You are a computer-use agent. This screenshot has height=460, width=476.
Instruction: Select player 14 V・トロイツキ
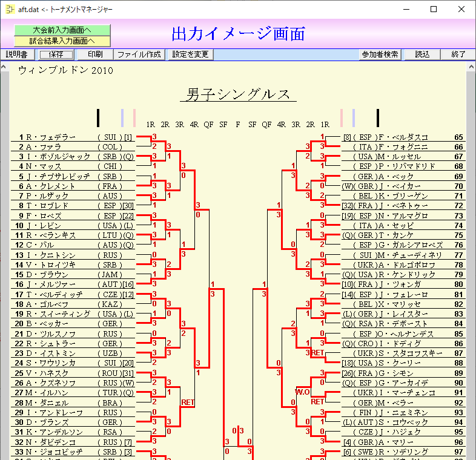coord(73,265)
